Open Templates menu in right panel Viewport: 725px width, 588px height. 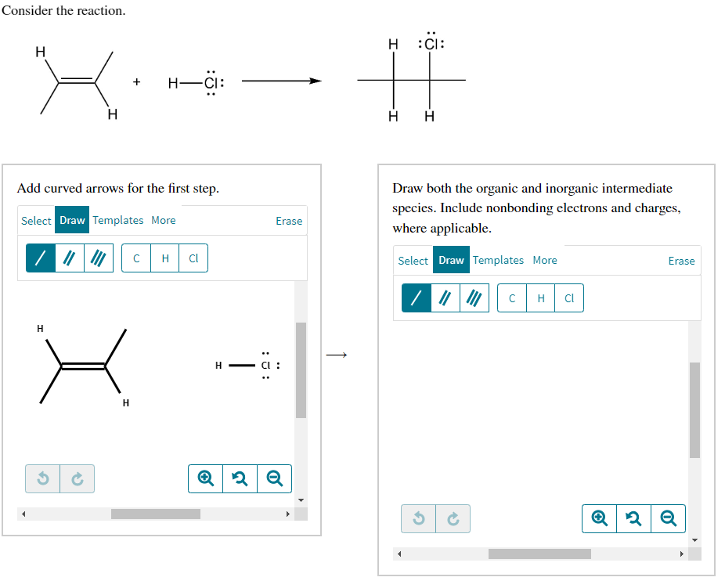pyautogui.click(x=498, y=260)
